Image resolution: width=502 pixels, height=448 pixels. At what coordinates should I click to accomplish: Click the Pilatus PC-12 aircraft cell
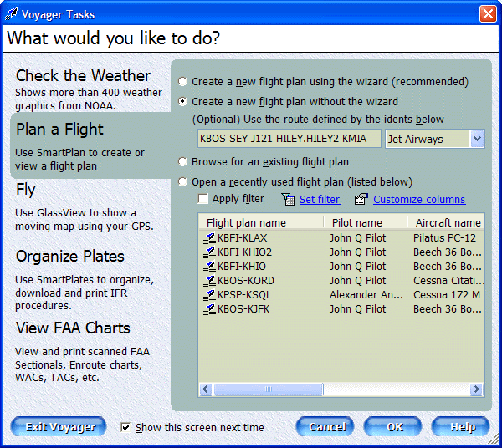click(x=445, y=238)
